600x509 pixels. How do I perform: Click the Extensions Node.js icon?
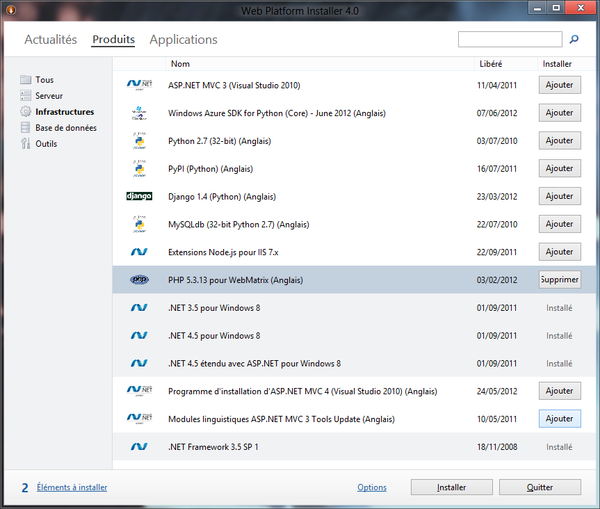(139, 252)
